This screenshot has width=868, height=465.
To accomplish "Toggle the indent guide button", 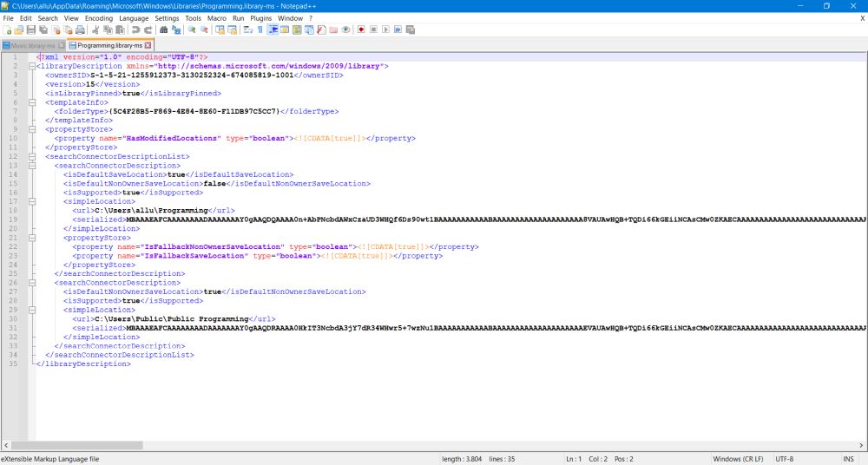I will [x=273, y=29].
